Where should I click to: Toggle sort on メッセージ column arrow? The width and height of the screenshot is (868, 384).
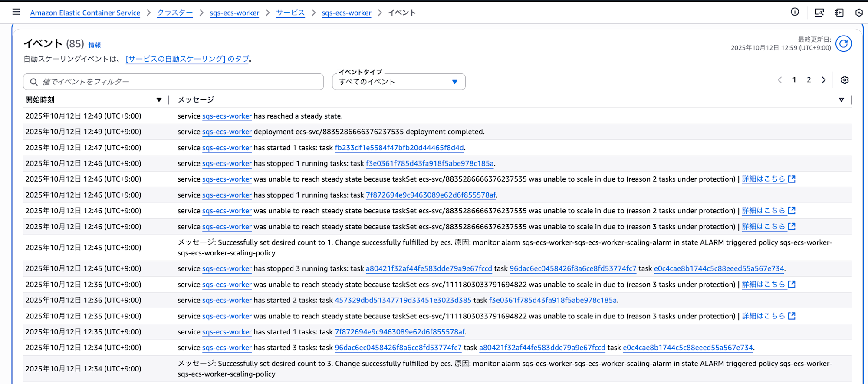point(841,100)
